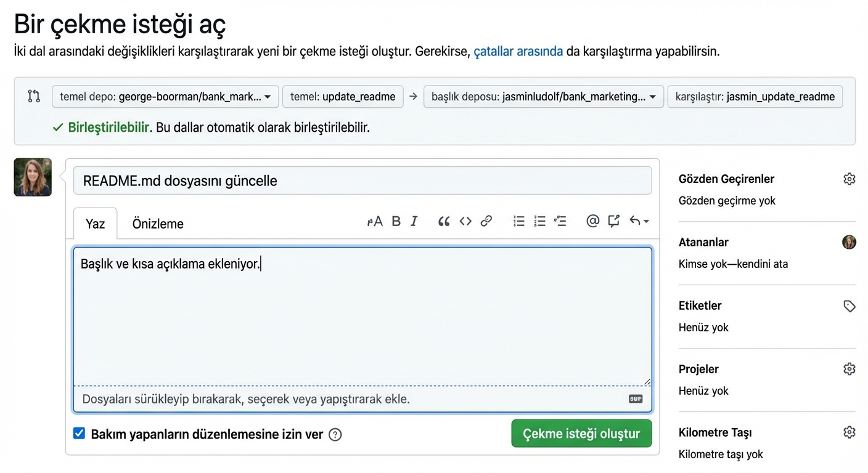Click the heading text size icon

[x=375, y=221]
